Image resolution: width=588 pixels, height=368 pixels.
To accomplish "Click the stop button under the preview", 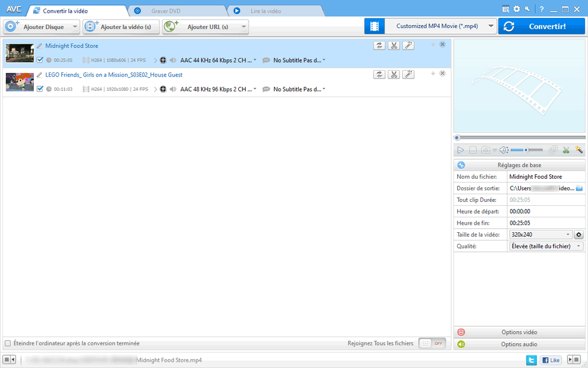I will 473,150.
